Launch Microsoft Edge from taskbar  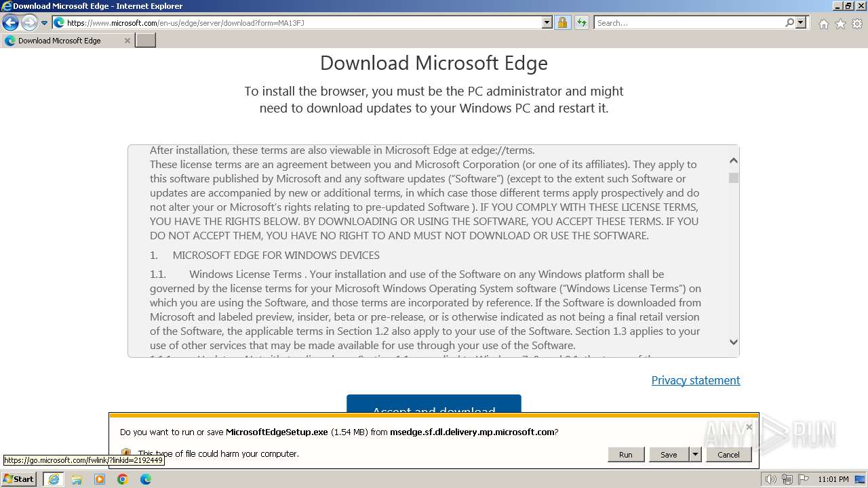(146, 479)
